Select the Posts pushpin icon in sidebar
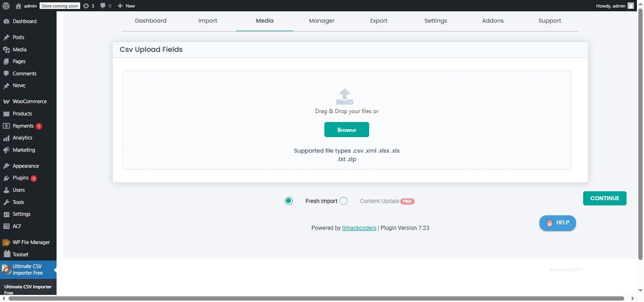The image size is (644, 302). click(8, 37)
